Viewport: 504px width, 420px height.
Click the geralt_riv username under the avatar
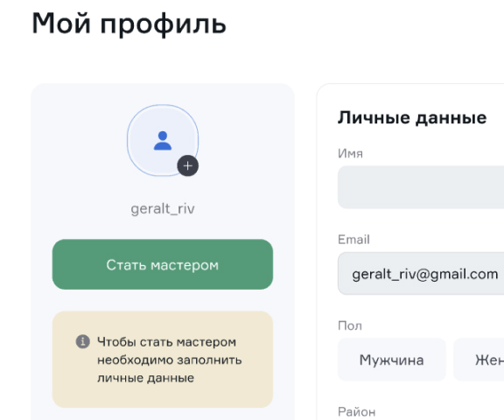click(x=163, y=209)
